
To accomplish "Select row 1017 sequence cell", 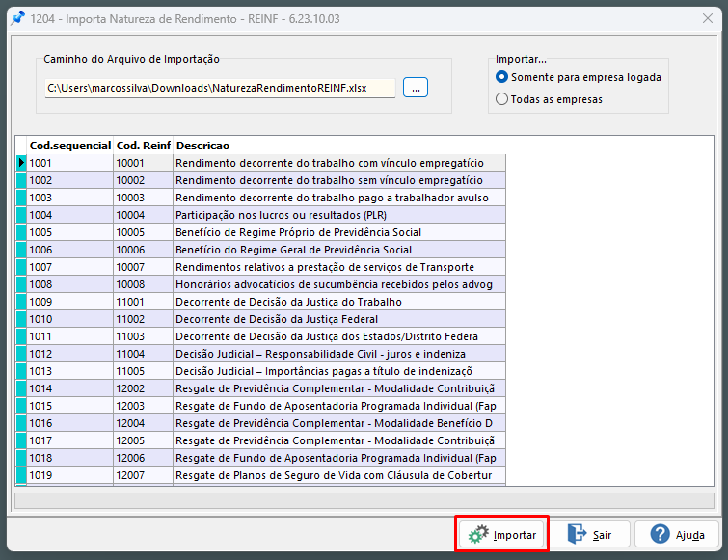I will pyautogui.click(x=69, y=440).
